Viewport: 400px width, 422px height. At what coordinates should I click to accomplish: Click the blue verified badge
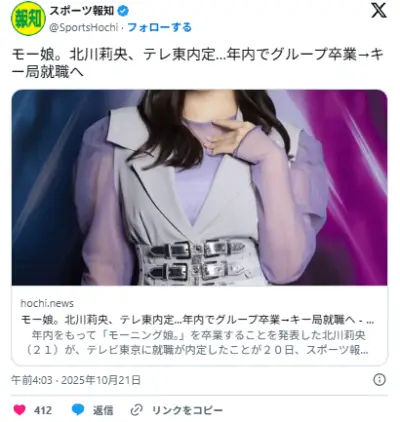coord(124,11)
